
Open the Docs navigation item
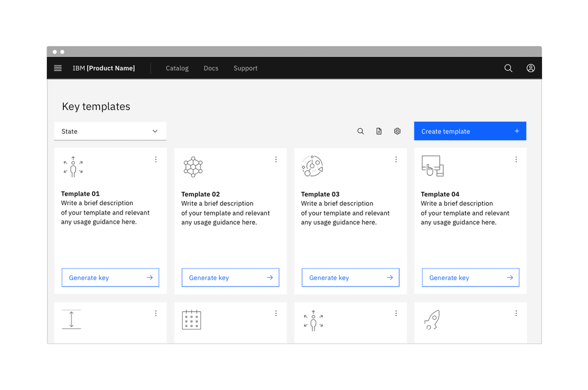click(x=211, y=68)
